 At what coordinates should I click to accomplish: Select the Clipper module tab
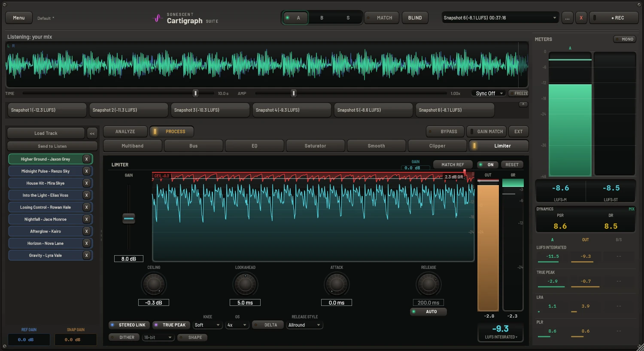437,146
